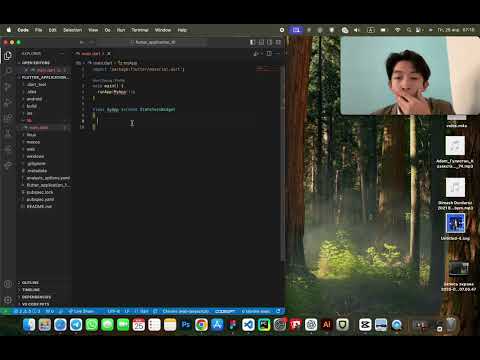Open the Edit menu

[x=52, y=30]
